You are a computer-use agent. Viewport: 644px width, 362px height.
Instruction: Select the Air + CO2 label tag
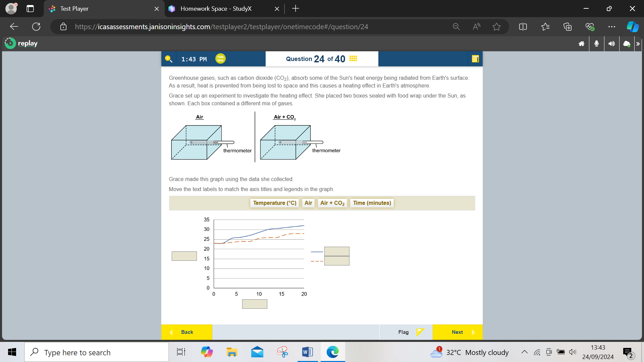click(333, 203)
